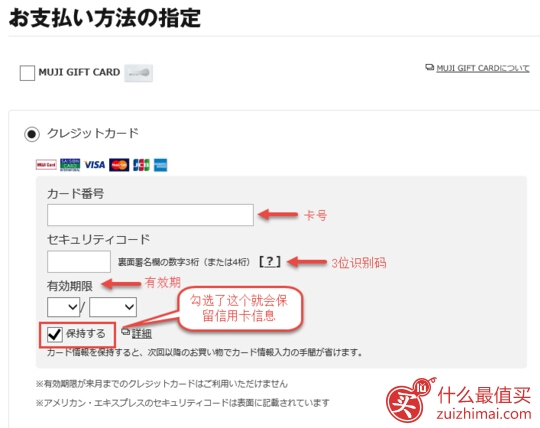Click the popup icon beside 詳細
Viewport: 540px width, 428px height.
pos(126,332)
